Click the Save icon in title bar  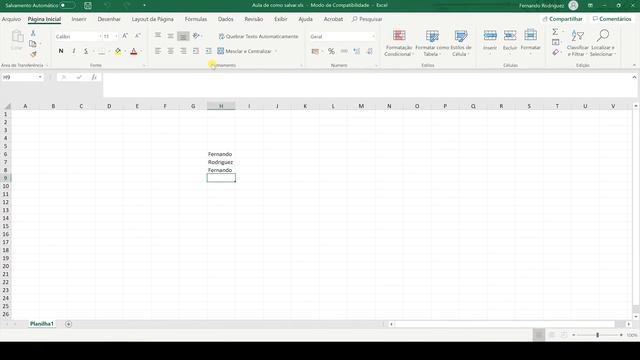[x=88, y=5]
